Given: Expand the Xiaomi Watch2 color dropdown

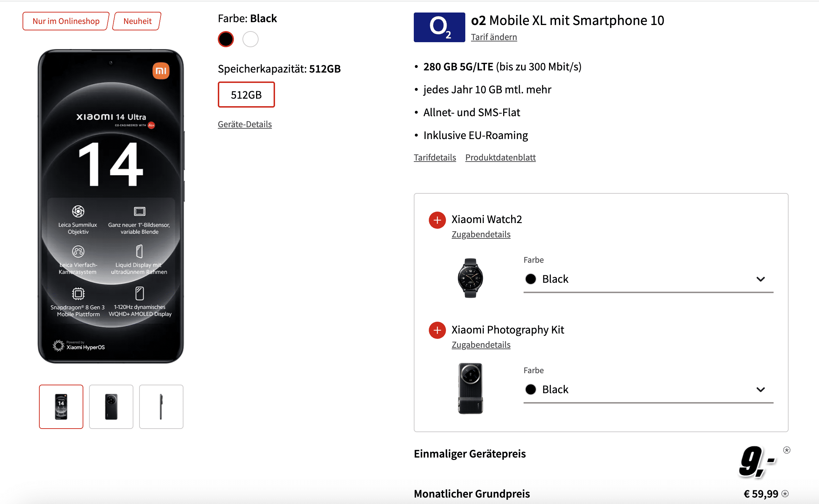Looking at the screenshot, I should point(648,279).
